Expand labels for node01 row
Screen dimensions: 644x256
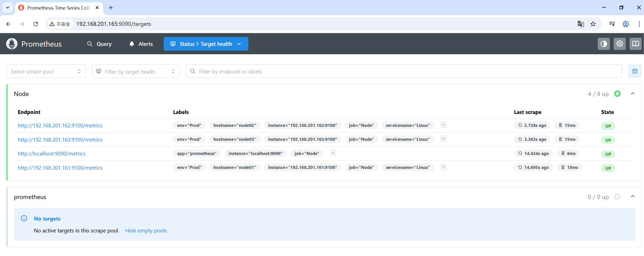tap(443, 167)
